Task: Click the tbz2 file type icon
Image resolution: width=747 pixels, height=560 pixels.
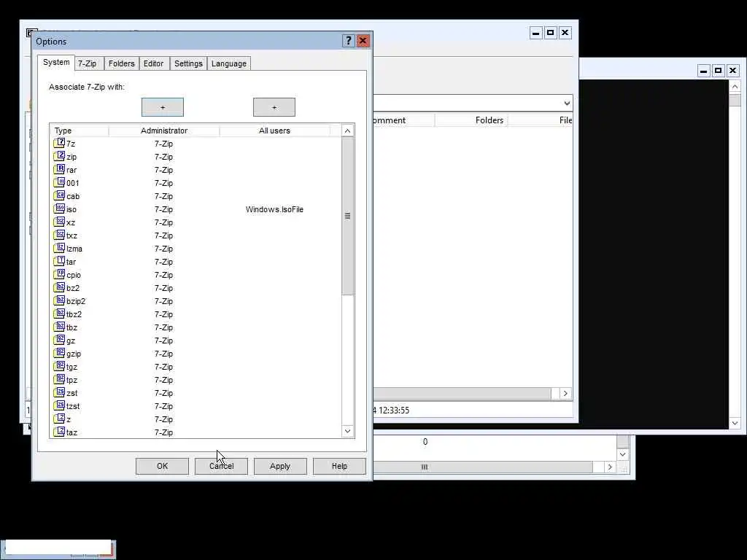Action: tap(59, 314)
